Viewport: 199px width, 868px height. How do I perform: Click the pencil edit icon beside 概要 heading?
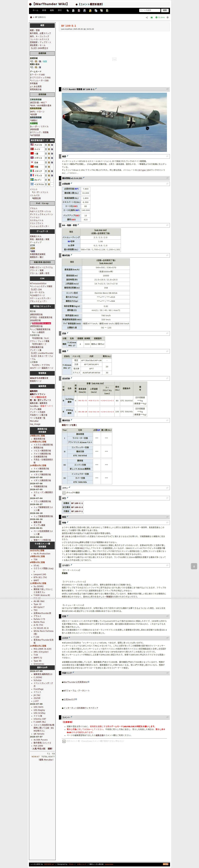[68, 156]
